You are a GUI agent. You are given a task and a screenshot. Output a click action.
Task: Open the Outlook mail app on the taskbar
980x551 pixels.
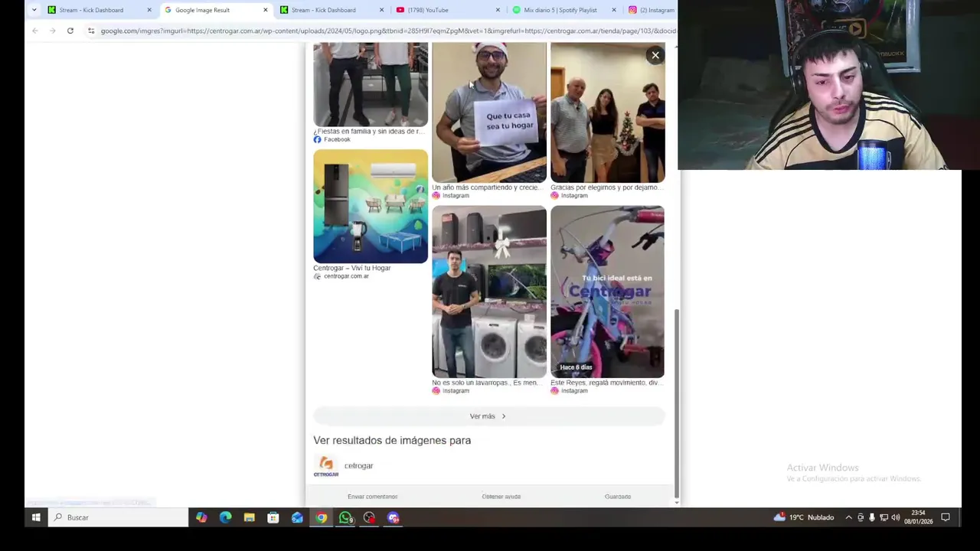[x=297, y=517]
